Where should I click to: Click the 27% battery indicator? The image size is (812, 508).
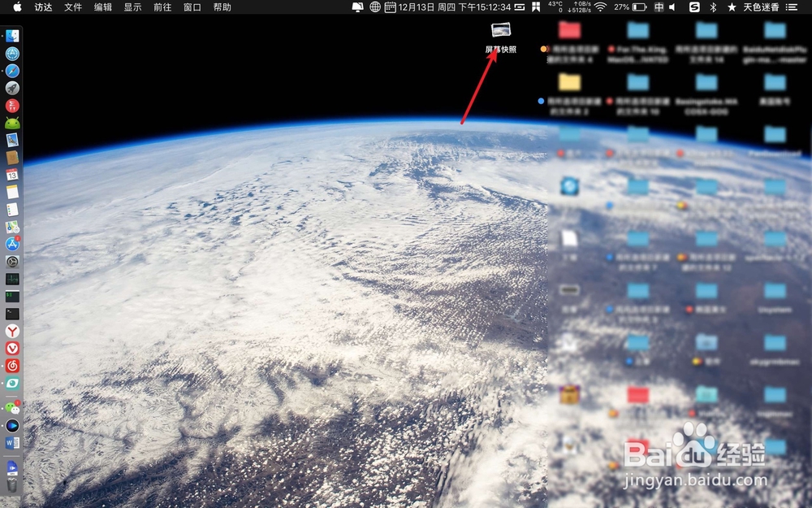(630, 7)
